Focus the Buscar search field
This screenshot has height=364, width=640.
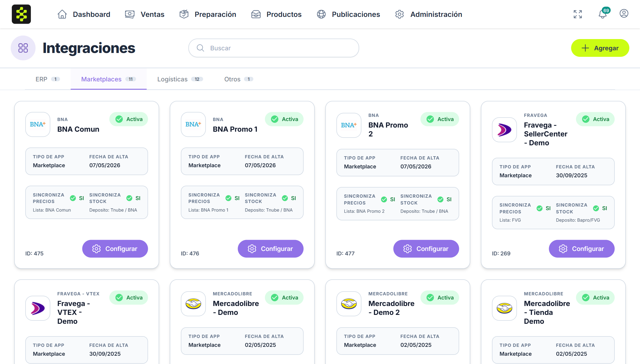(x=274, y=48)
